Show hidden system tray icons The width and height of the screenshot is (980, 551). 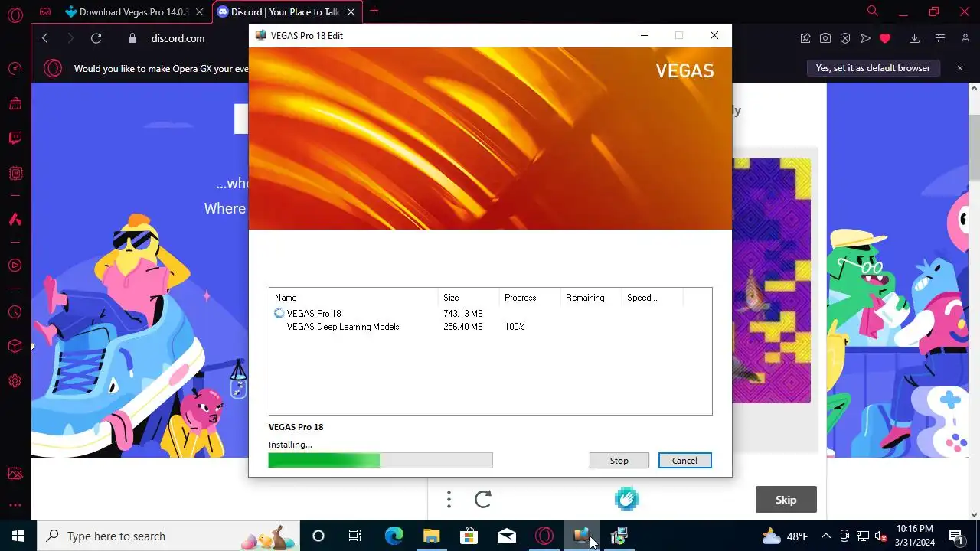[825, 536]
